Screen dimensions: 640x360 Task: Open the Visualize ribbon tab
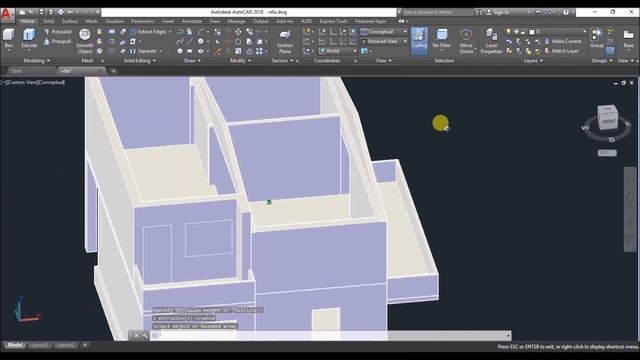tap(114, 21)
